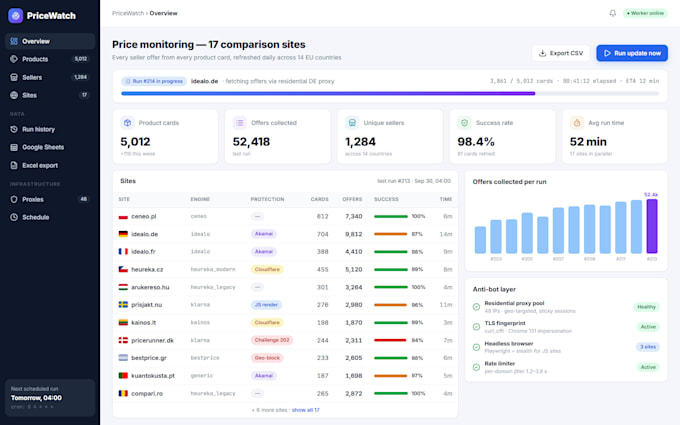The width and height of the screenshot is (680, 425).
Task: Click the French flag next to idealo.fr
Action: point(123,252)
